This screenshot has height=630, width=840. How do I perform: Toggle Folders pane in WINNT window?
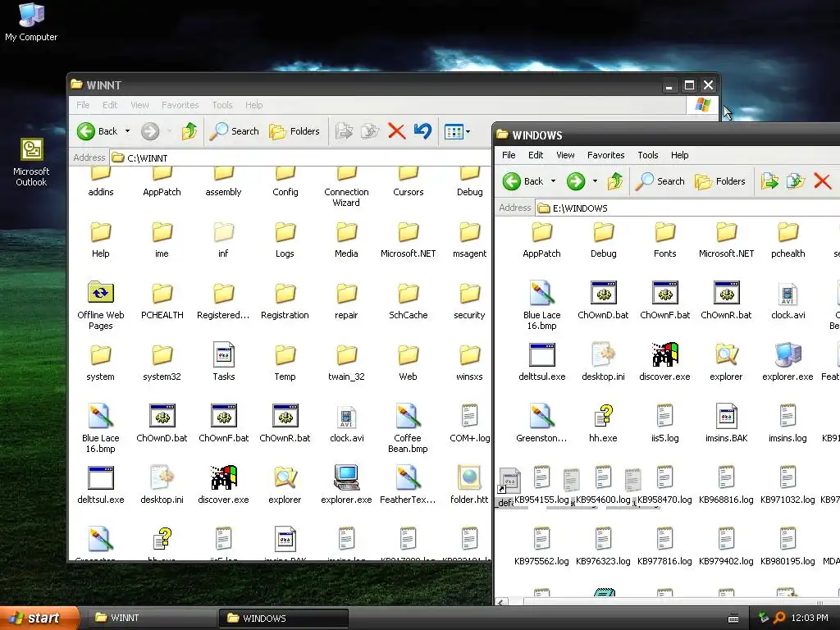pyautogui.click(x=294, y=131)
